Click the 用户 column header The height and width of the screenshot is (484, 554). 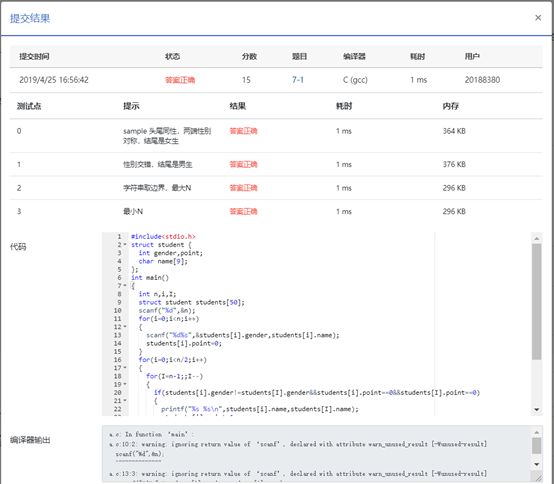(x=472, y=57)
